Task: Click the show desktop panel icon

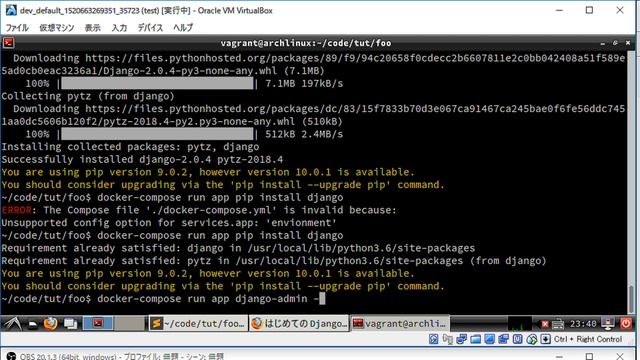Action: [33, 324]
